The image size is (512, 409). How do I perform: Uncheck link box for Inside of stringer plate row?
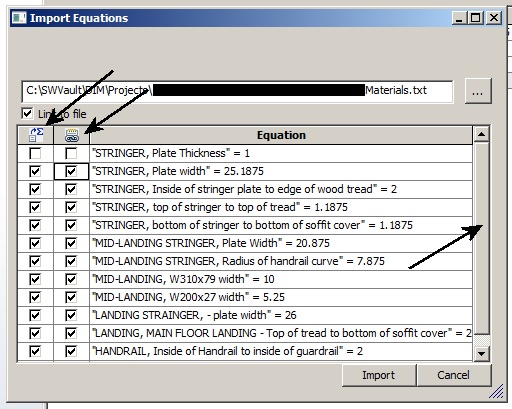71,189
